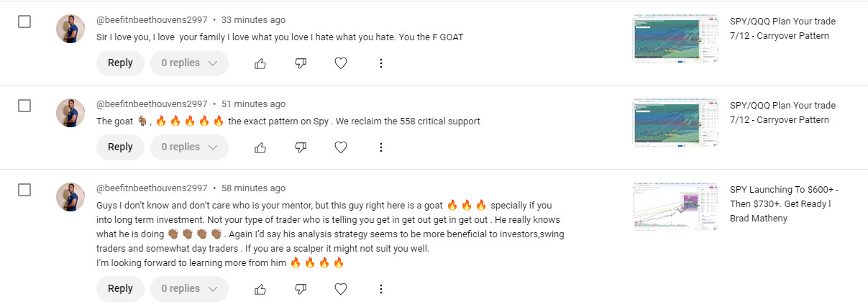Select the checkbox for 33 minutes ago comment
Screen dimensions: 868x307
(24, 22)
